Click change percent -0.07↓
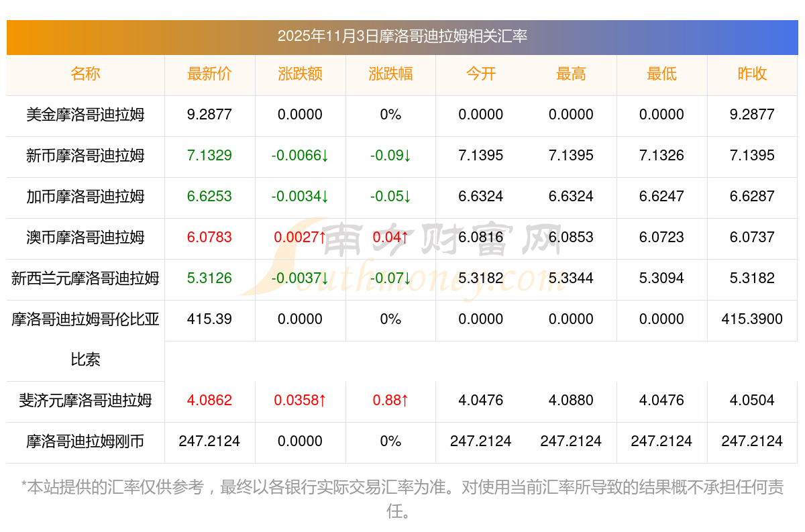 pyautogui.click(x=390, y=278)
